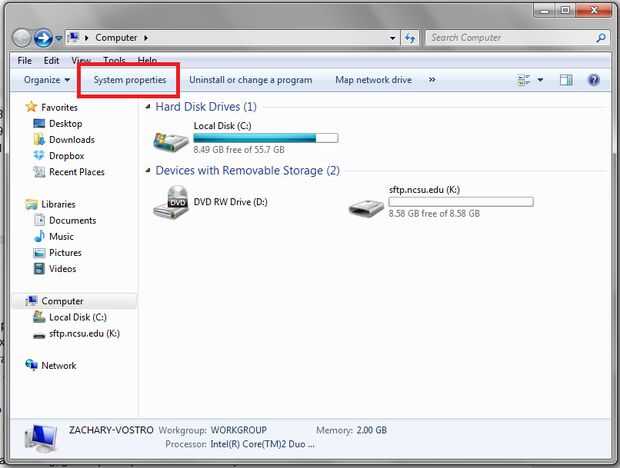Click the Documents library icon
The image size is (620, 468).
coord(39,220)
